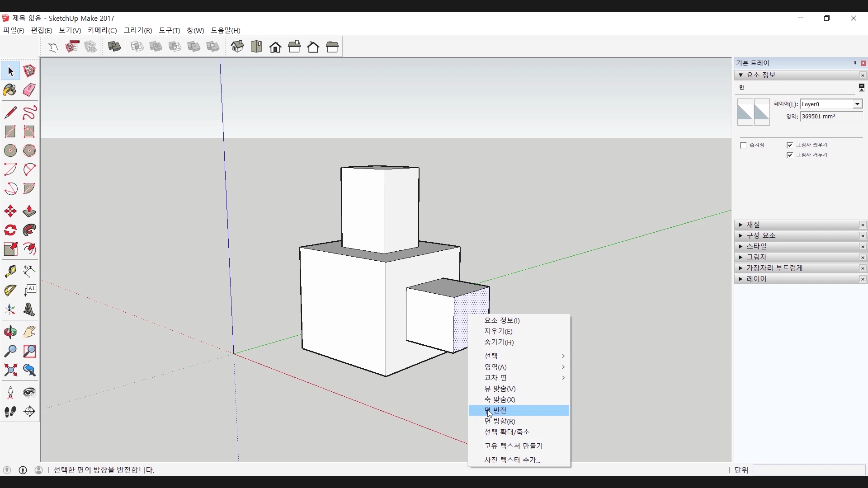This screenshot has width=868, height=488.
Task: Choose 지우기(E) from context menu
Action: pos(498,331)
